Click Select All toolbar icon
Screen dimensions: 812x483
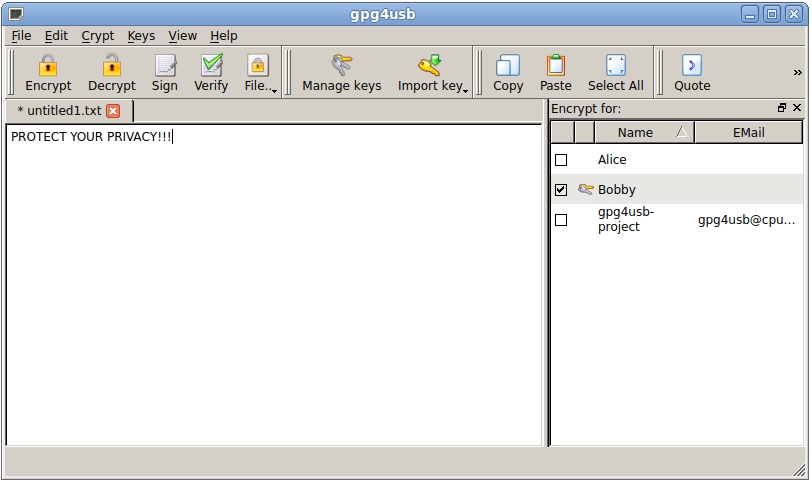(x=616, y=65)
